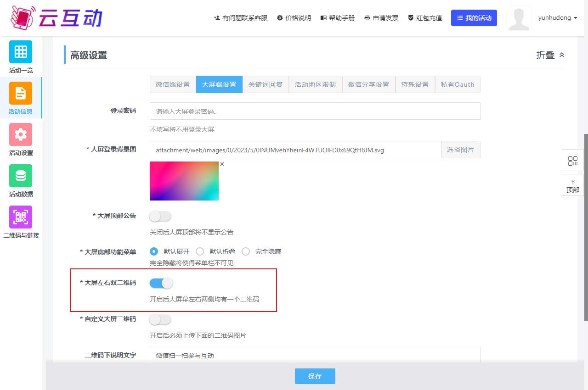Viewport: 588px width, 390px height.
Task: Select the 默认折叠 radio option
Action: tap(200, 251)
